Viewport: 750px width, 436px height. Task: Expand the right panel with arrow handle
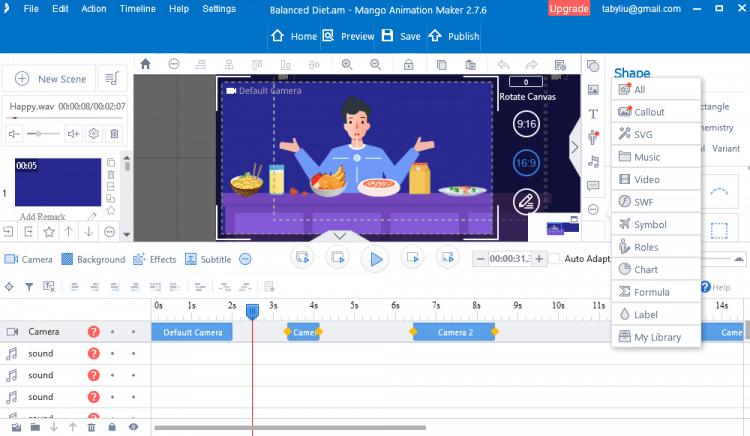[575, 147]
